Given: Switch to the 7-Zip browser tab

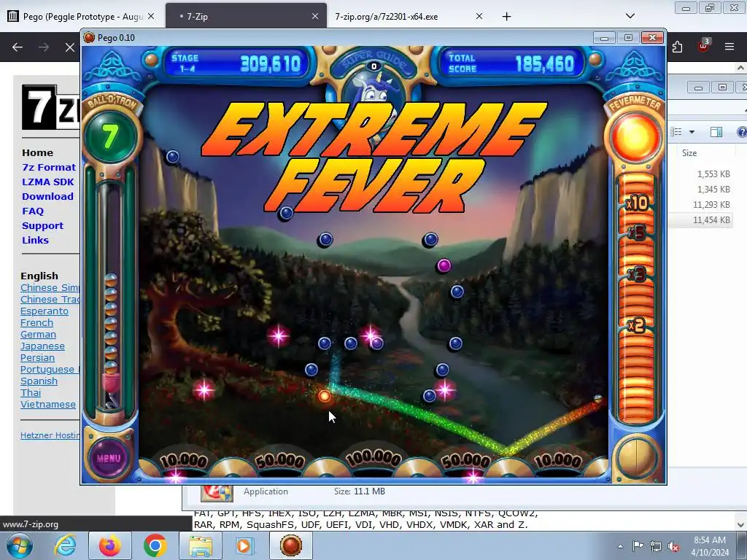Looking at the screenshot, I should (245, 17).
